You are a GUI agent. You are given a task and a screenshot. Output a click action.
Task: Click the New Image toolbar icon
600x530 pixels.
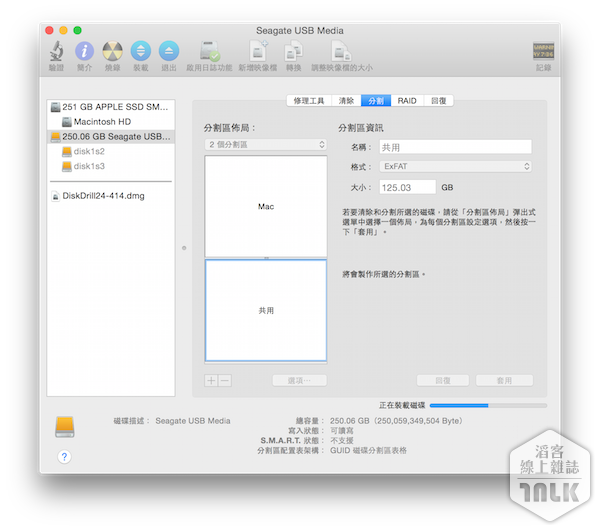click(x=258, y=51)
